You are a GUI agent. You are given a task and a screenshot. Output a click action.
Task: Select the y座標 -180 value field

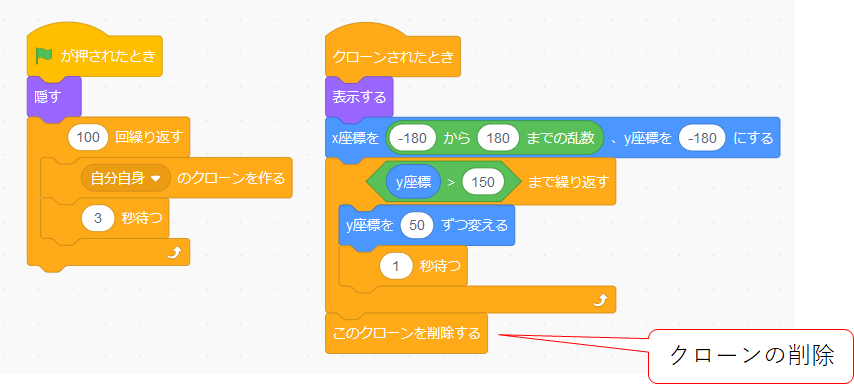(x=702, y=138)
